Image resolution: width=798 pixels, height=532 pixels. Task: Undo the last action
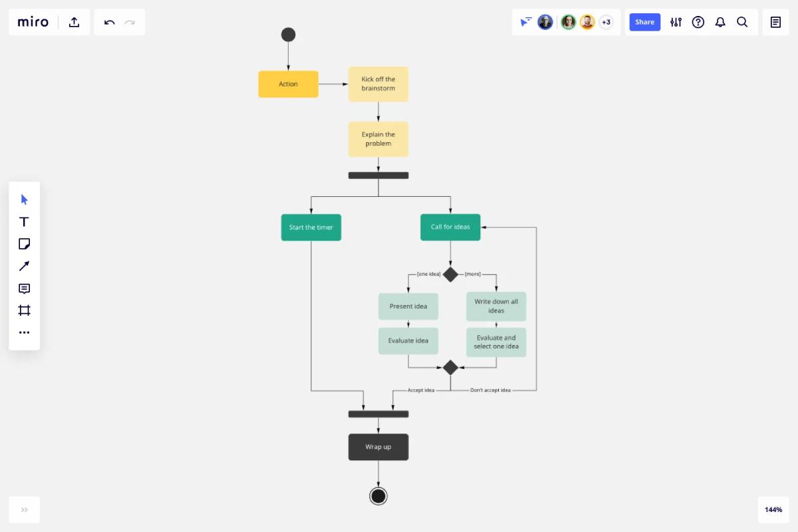click(110, 22)
